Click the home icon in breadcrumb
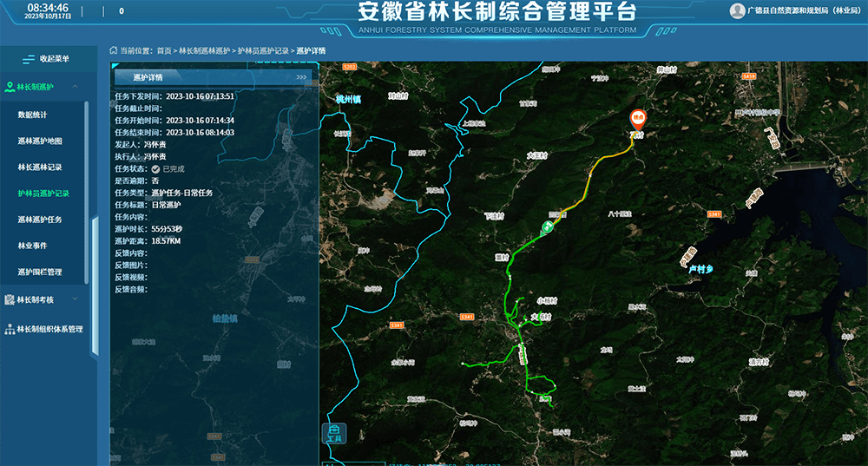This screenshot has width=868, height=466. click(x=114, y=50)
